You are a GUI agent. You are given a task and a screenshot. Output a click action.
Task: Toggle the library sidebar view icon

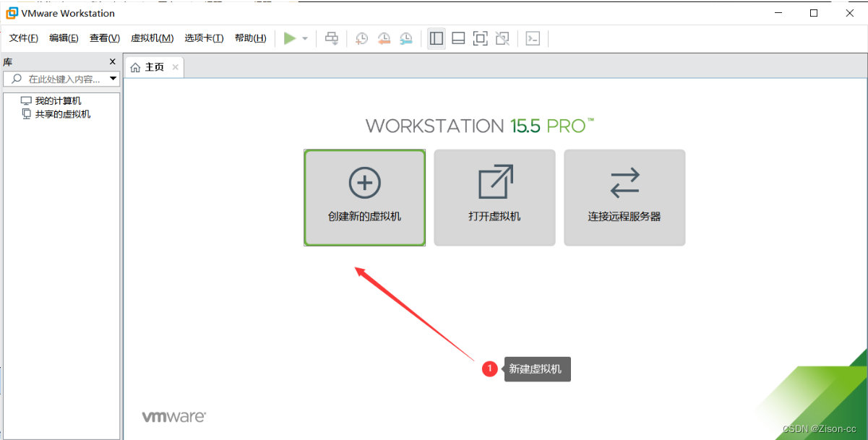point(437,38)
